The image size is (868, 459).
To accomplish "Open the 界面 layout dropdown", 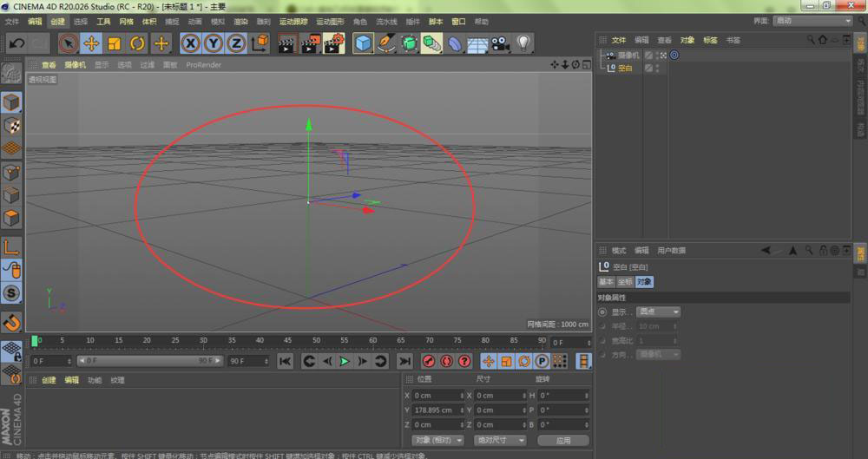I will pos(812,21).
